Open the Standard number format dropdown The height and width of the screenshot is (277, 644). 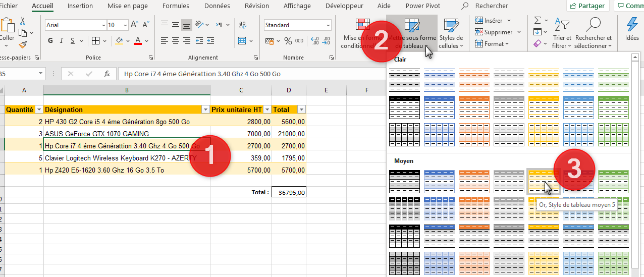pyautogui.click(x=328, y=25)
